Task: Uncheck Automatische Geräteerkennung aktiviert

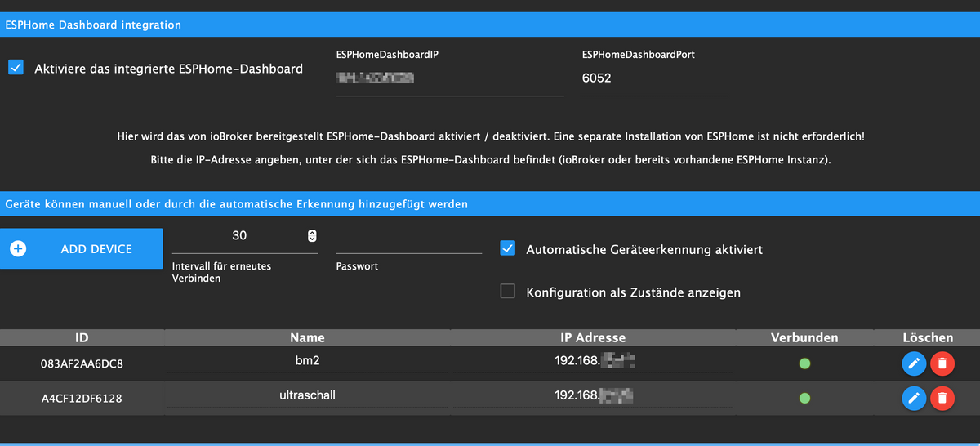Action: click(508, 248)
